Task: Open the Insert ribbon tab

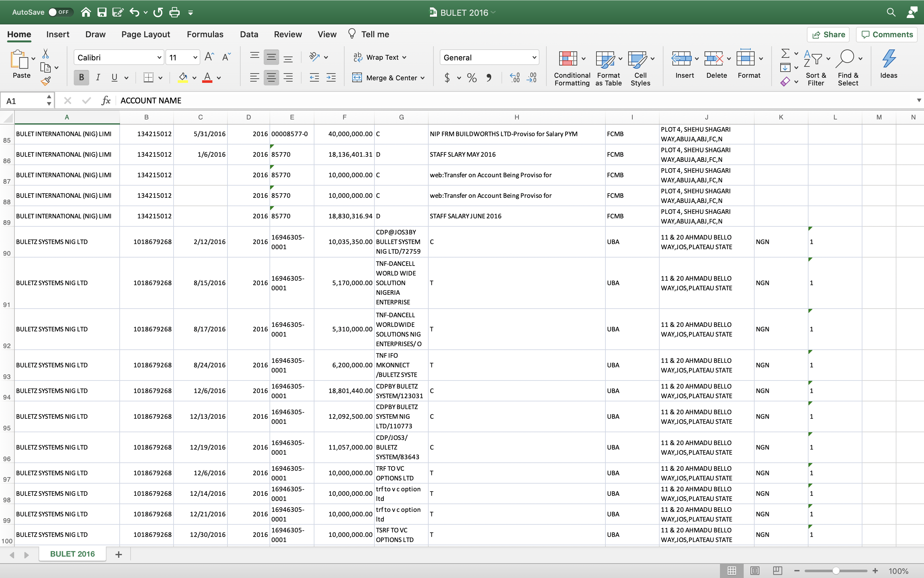Action: point(58,34)
